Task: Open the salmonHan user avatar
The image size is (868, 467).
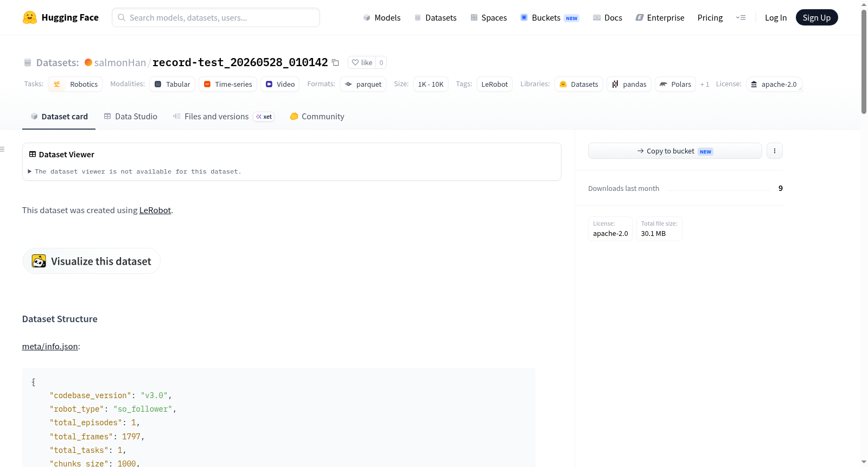Action: (x=88, y=62)
